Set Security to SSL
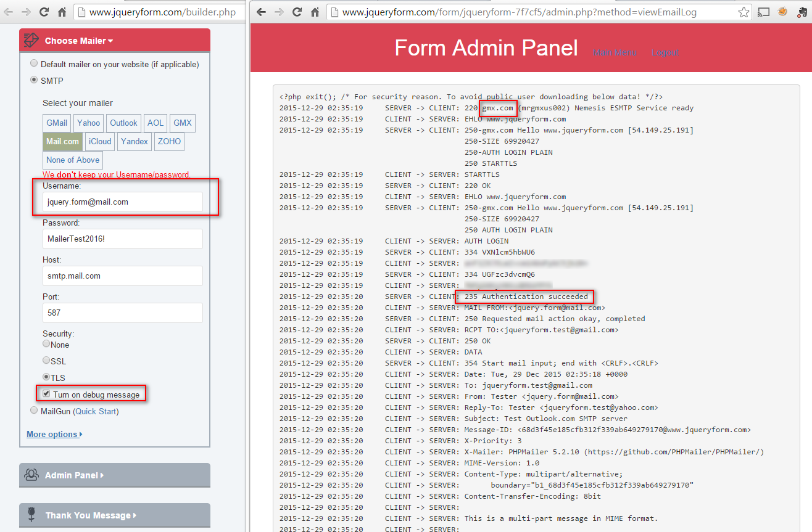Image resolution: width=812 pixels, height=532 pixels. click(x=46, y=360)
